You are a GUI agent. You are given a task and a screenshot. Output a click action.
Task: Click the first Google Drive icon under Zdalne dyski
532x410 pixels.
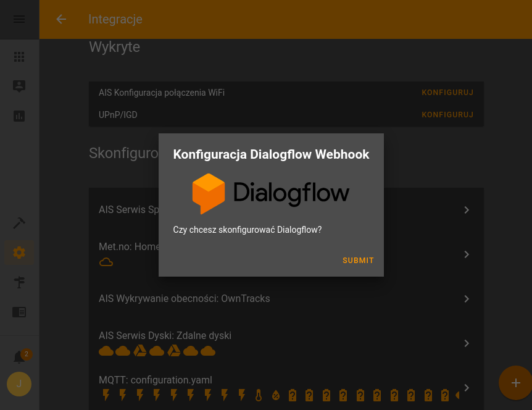[139, 351]
